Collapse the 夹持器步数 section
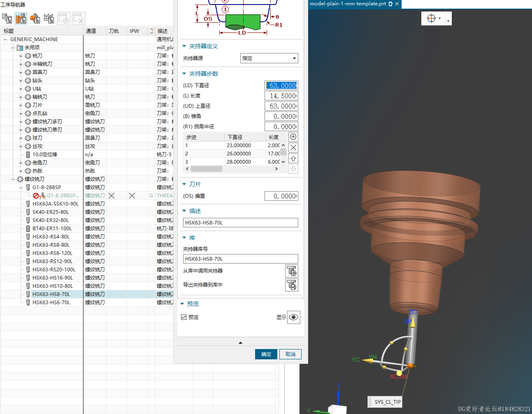Viewport: 532px width, 414px height. point(184,74)
